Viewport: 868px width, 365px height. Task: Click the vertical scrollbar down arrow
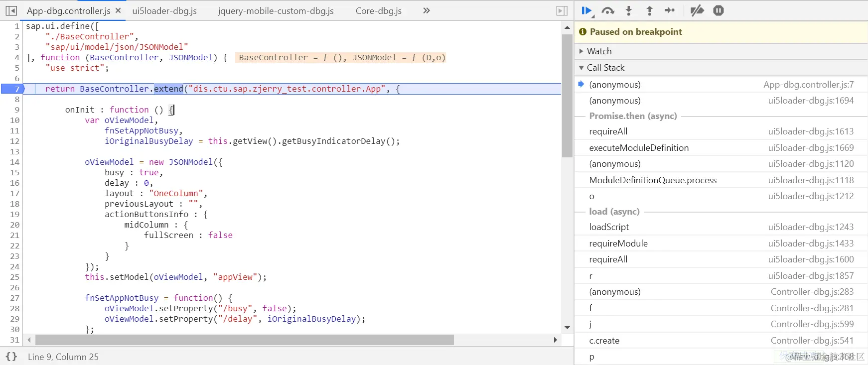pos(567,328)
